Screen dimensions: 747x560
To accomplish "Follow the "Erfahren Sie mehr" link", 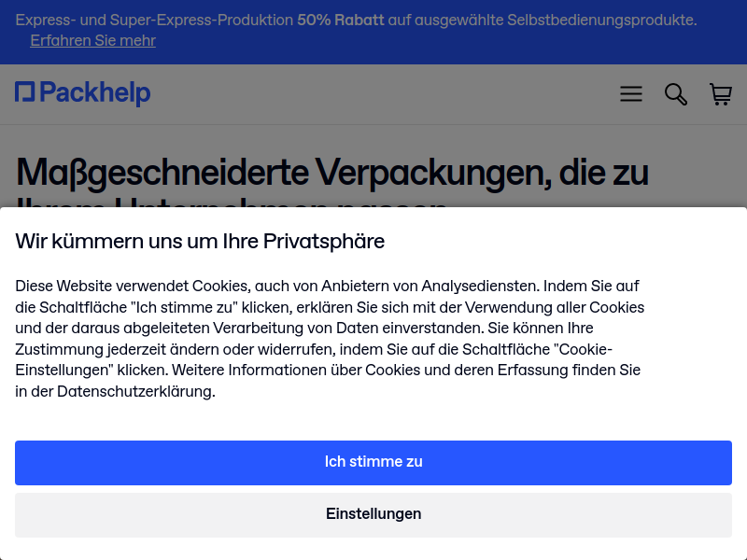I will tap(92, 40).
